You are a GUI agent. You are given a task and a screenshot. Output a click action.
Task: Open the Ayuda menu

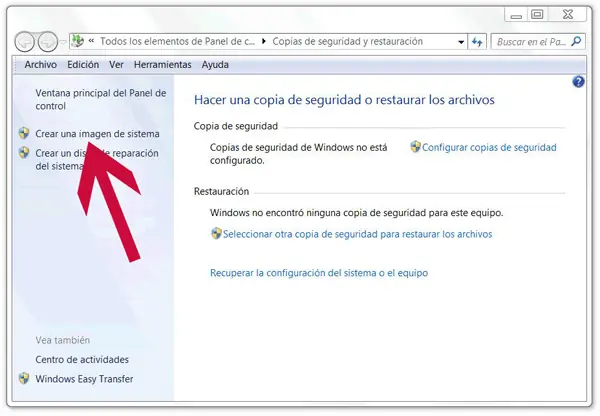pyautogui.click(x=215, y=65)
